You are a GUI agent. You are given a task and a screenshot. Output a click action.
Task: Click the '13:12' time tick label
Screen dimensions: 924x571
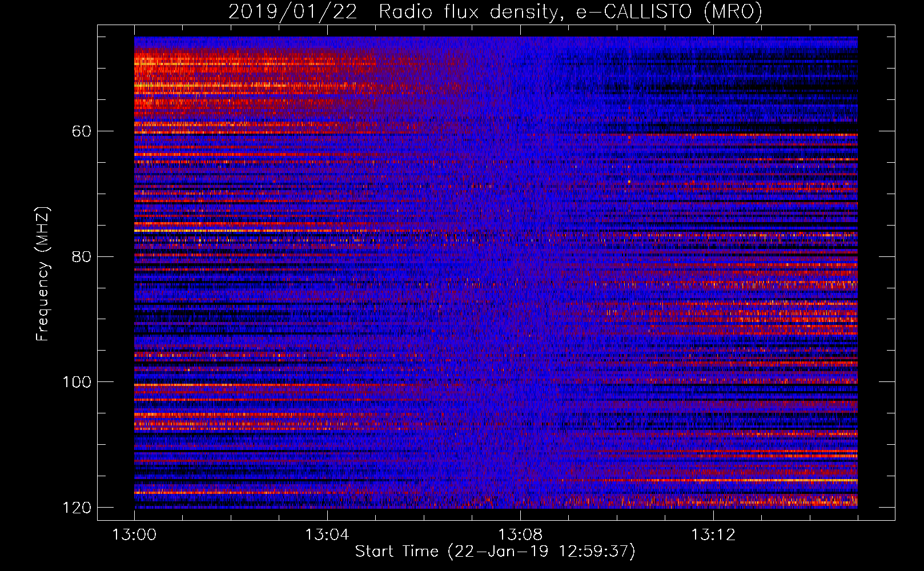713,535
